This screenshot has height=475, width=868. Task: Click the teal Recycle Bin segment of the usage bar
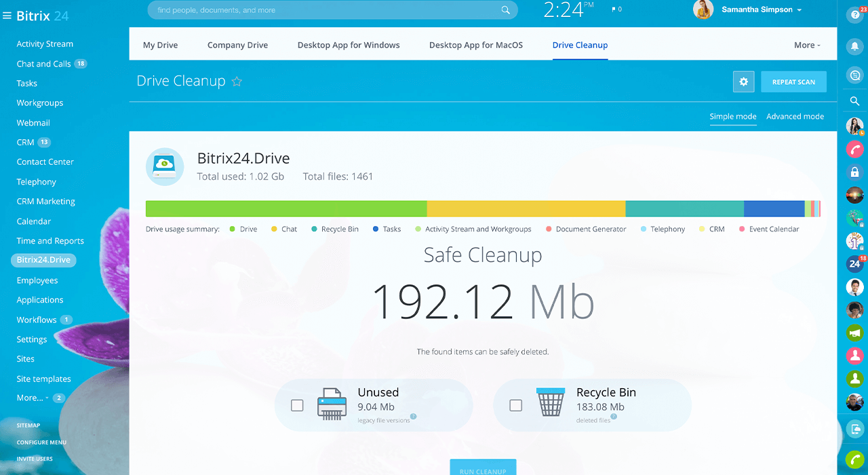pyautogui.click(x=684, y=209)
